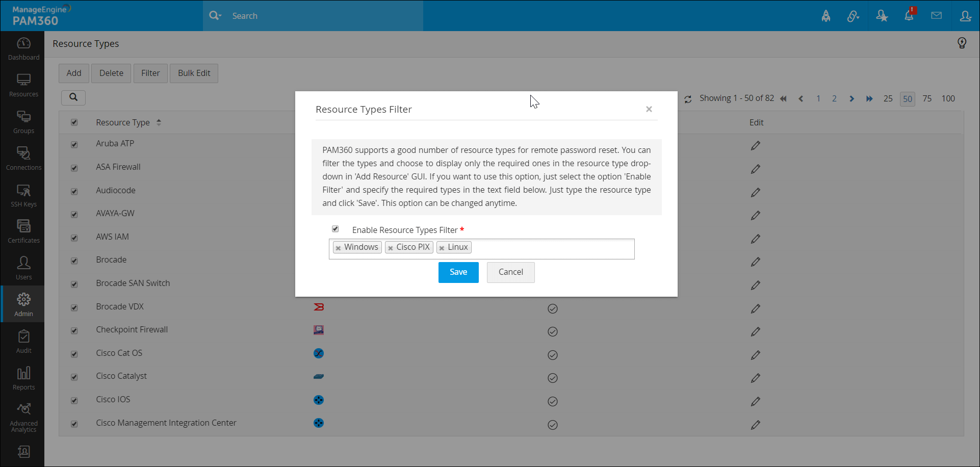Click the rocket icon in top bar
The height and width of the screenshot is (467, 980).
click(826, 16)
